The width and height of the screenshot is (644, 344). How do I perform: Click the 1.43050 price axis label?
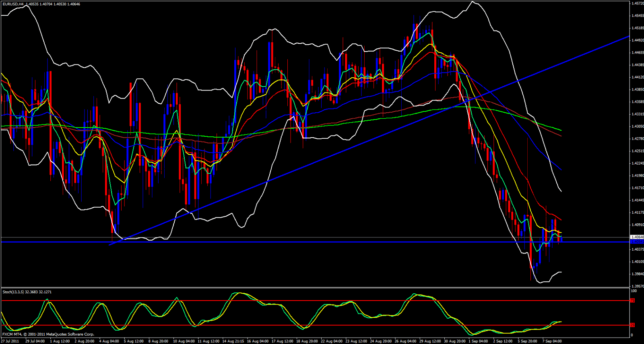click(638, 126)
